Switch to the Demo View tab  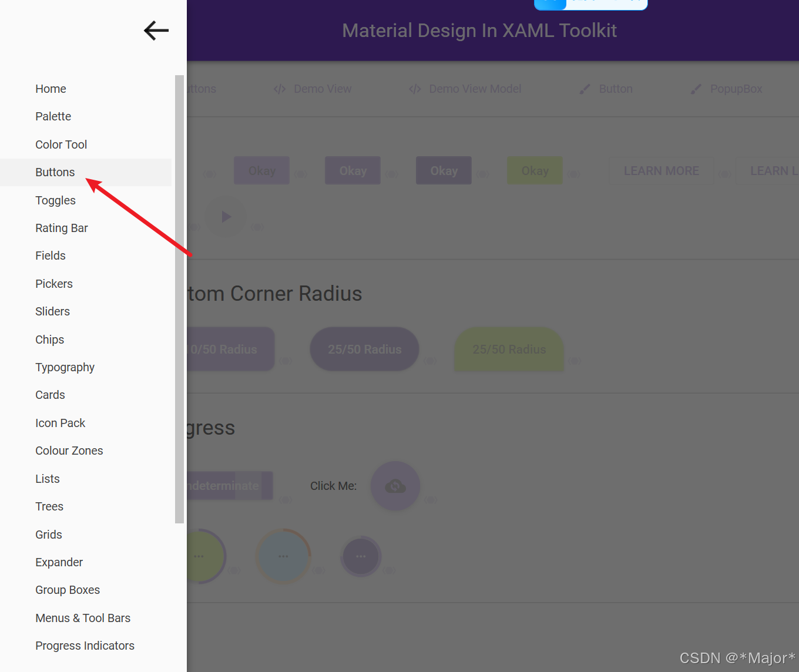coord(313,89)
